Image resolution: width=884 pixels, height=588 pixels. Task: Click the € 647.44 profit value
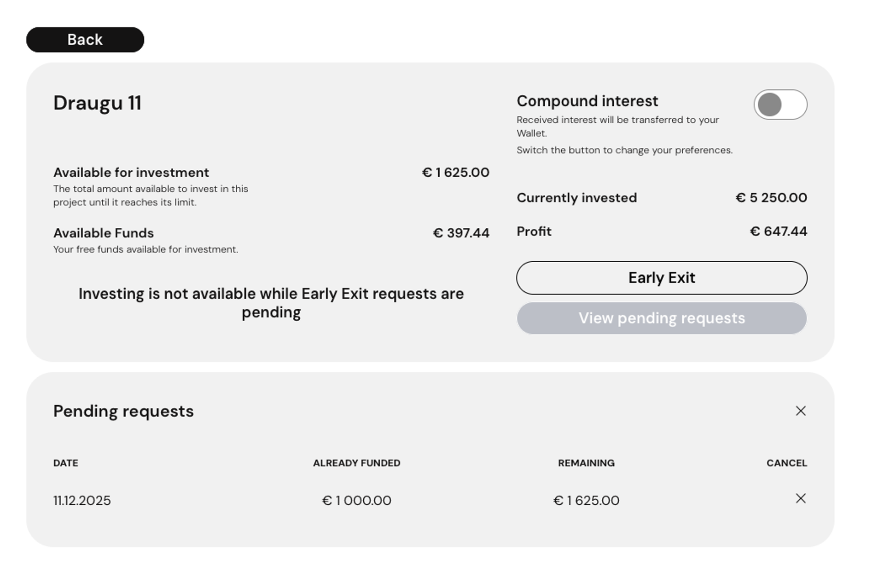click(778, 231)
